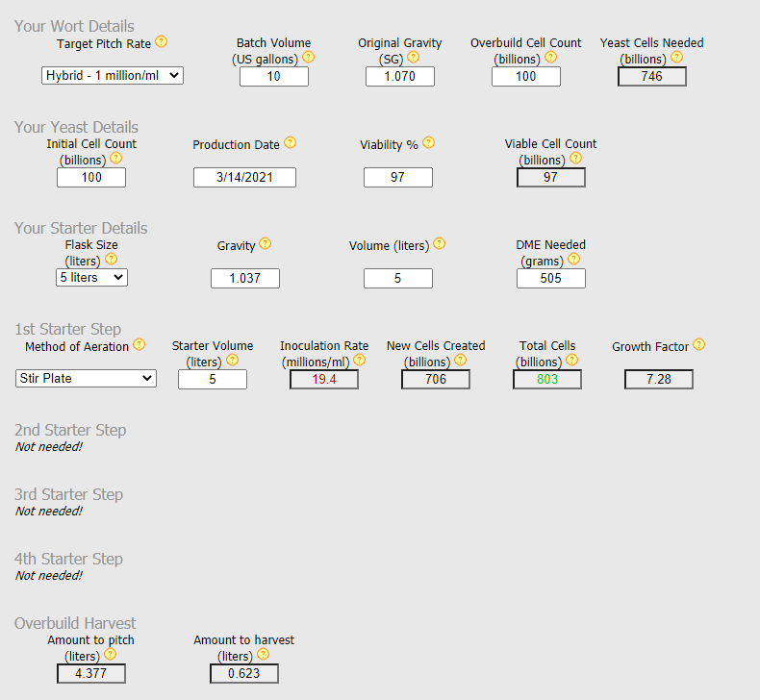Open the Target Pitch Rate dropdown

[x=113, y=76]
